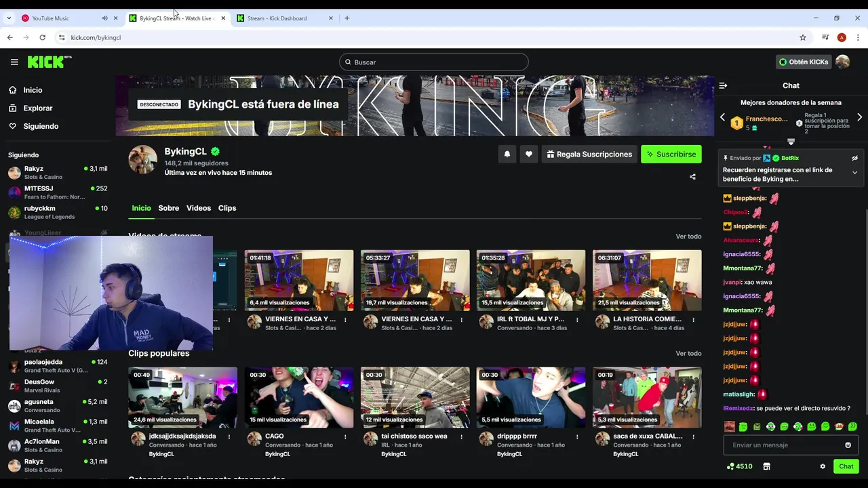Collapse the weekly top donors panel
Screen dimensions: 868x488
(x=791, y=142)
